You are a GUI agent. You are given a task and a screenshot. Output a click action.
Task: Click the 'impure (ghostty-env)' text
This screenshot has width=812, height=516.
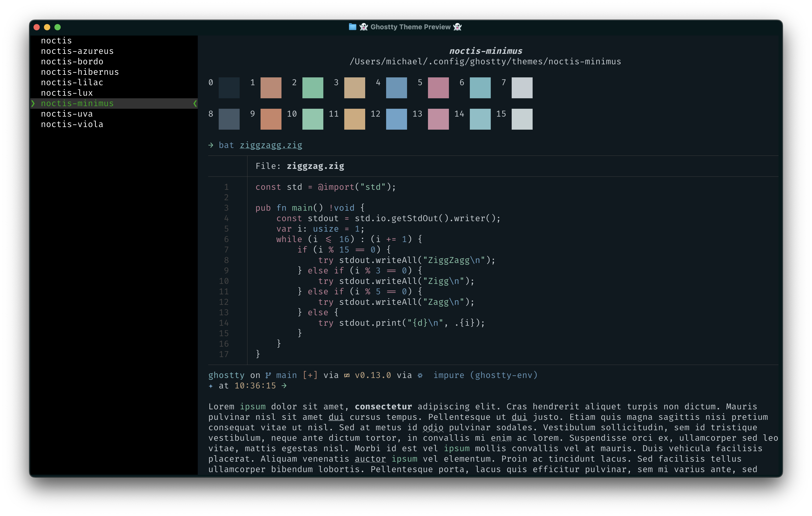485,375
